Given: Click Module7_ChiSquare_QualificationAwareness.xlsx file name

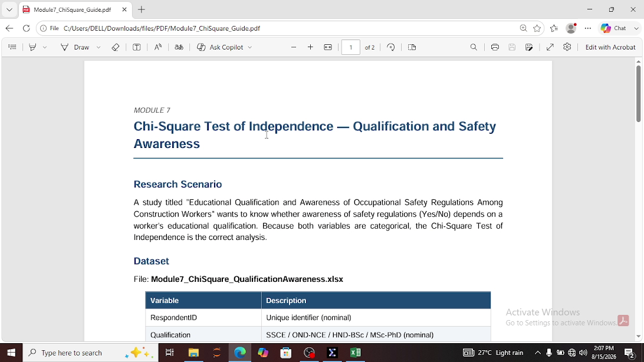Looking at the screenshot, I should click(247, 279).
